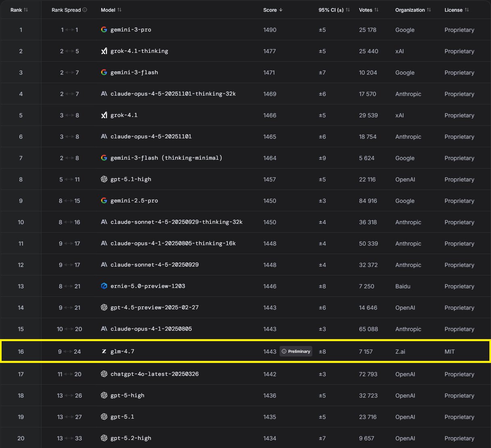Select the chatgpt-4o-latest-20250326 model name
The width and height of the screenshot is (491, 448).
155,374
